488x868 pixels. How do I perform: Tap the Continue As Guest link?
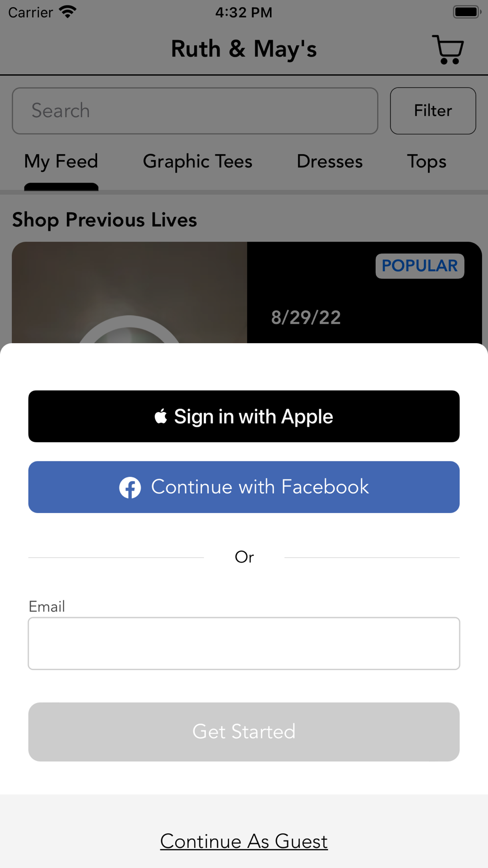pyautogui.click(x=244, y=841)
